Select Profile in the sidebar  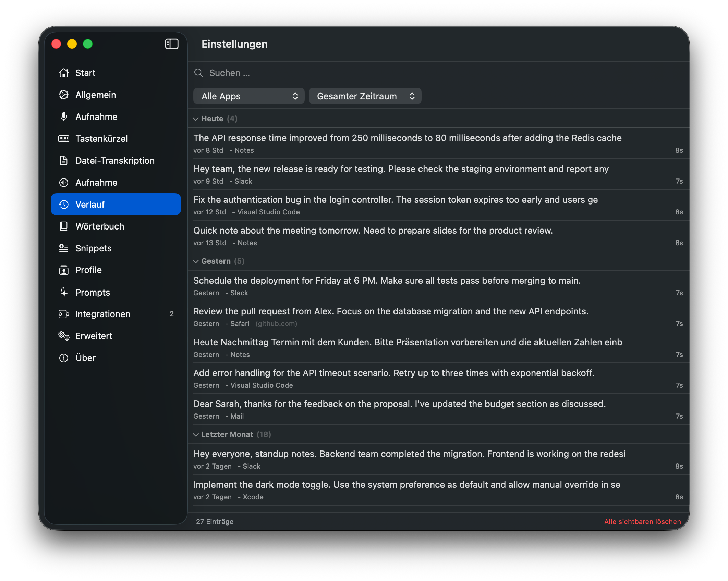(x=88, y=270)
